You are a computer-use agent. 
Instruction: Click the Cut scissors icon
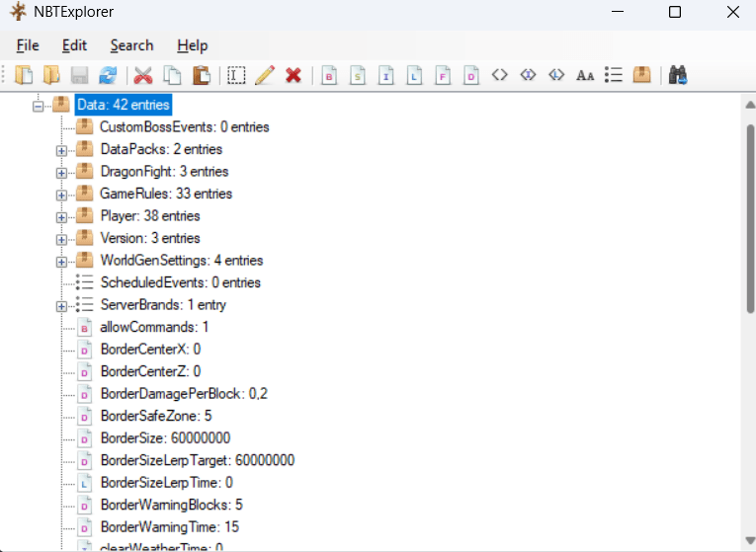pos(143,75)
